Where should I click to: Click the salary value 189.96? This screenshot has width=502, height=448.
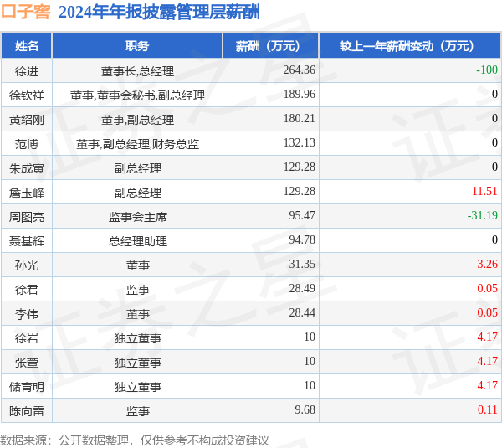299,95
